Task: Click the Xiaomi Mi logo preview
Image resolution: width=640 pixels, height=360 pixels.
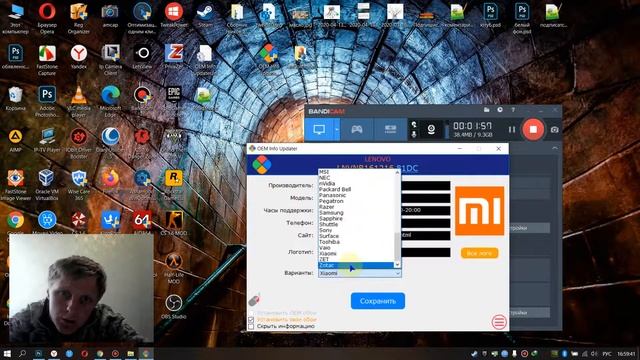Action: pos(480,211)
